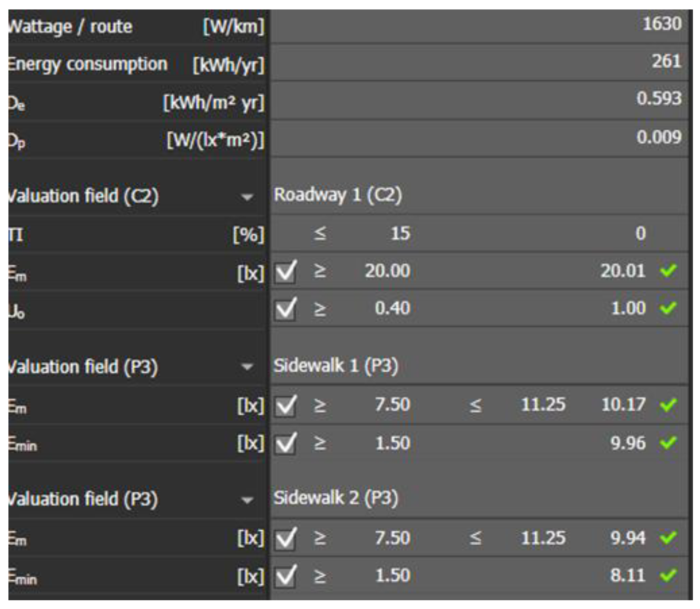700x609 pixels.
Task: Open the Valuation field (C2) dropdown
Action: point(247,197)
